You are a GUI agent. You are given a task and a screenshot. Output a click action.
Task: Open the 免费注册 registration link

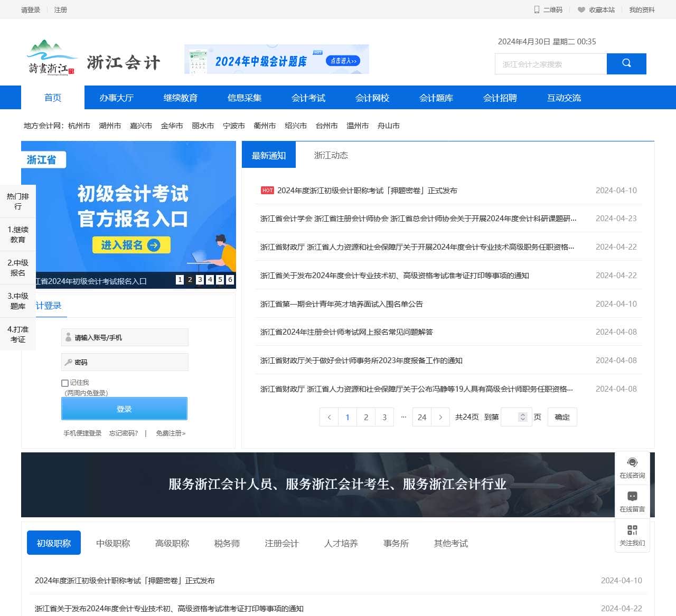coord(170,433)
